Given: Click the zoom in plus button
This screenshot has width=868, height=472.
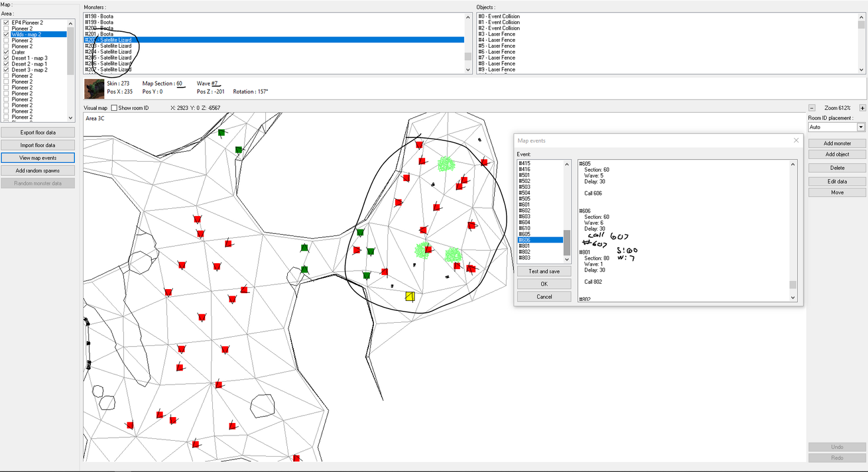Looking at the screenshot, I should (x=863, y=108).
